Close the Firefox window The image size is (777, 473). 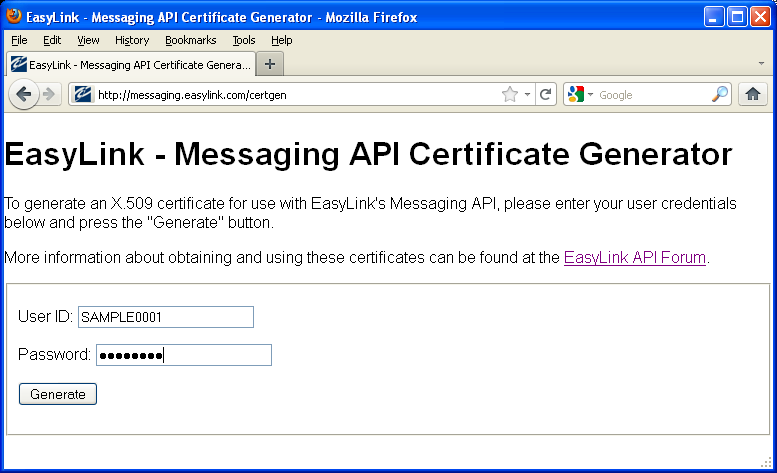760,17
